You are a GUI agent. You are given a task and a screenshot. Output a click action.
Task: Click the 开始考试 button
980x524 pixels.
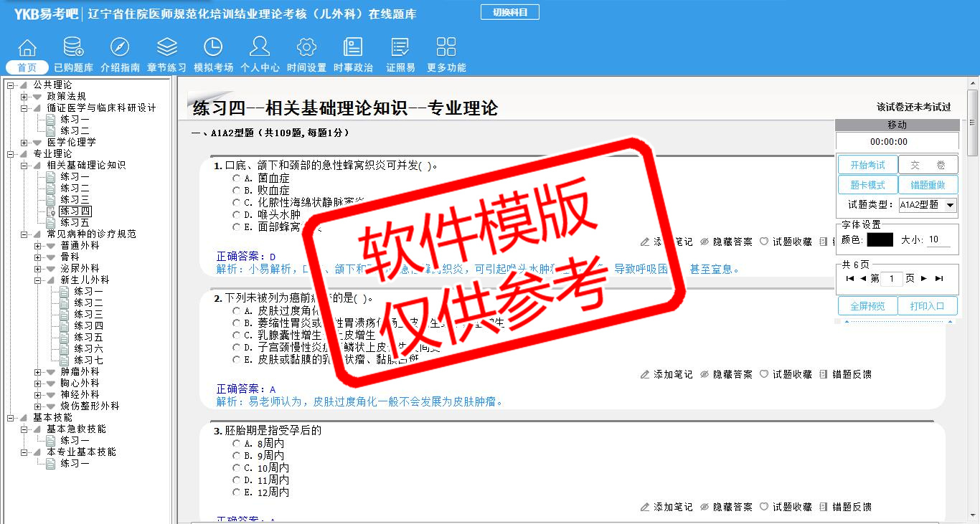click(867, 165)
